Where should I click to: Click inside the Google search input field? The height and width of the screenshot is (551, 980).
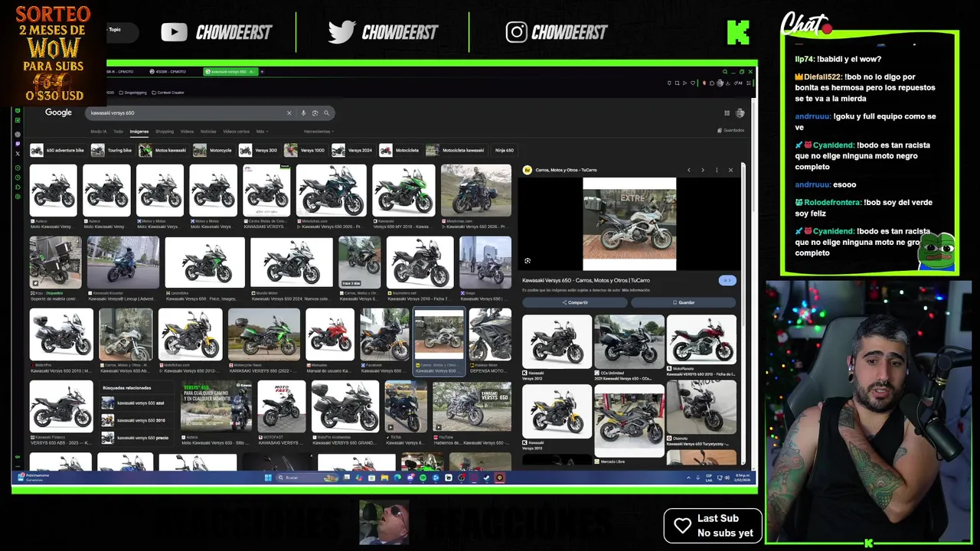(188, 112)
